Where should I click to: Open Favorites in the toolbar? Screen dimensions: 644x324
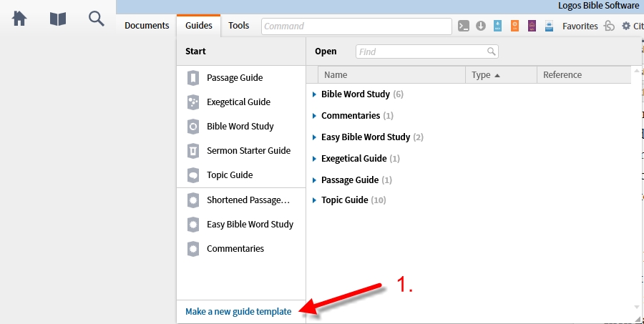(580, 26)
